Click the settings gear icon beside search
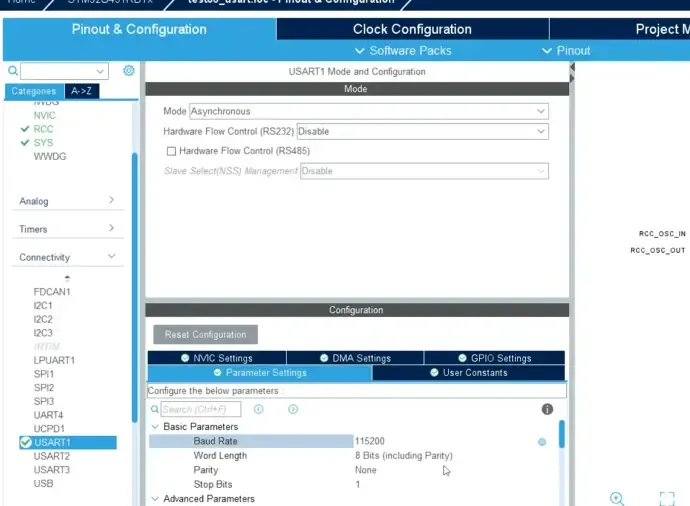 pyautogui.click(x=129, y=71)
